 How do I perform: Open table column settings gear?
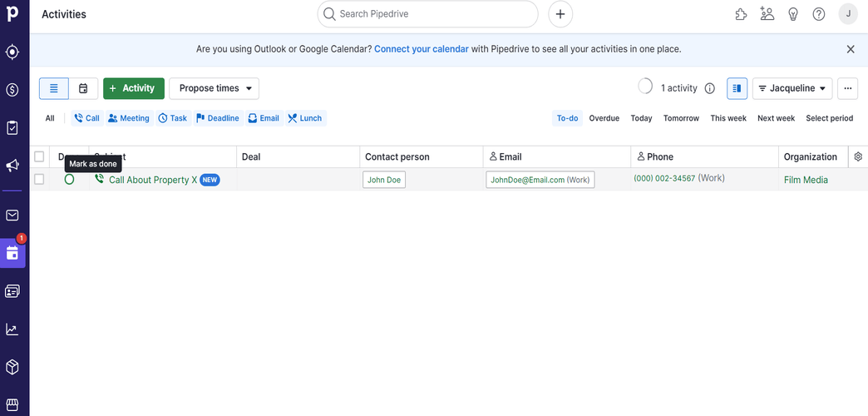(x=858, y=156)
